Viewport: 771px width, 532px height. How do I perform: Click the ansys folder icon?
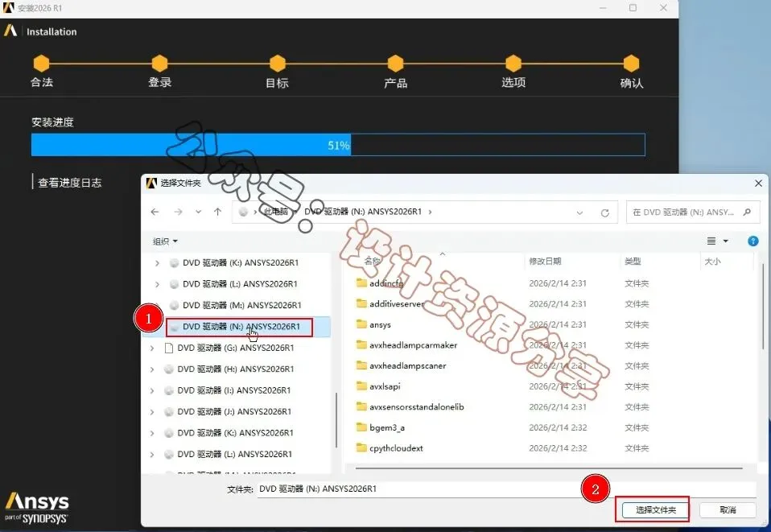coord(361,324)
